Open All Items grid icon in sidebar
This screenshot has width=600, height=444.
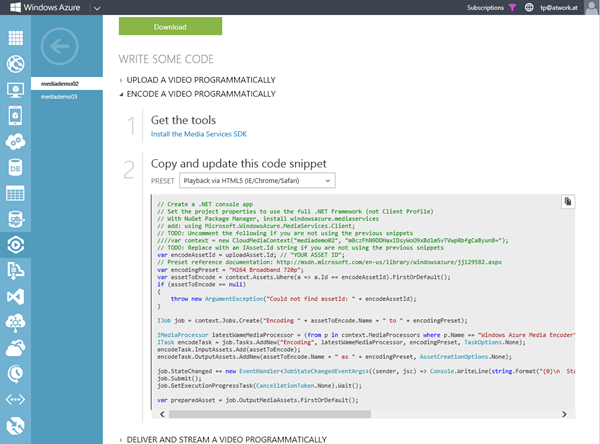tap(15, 39)
